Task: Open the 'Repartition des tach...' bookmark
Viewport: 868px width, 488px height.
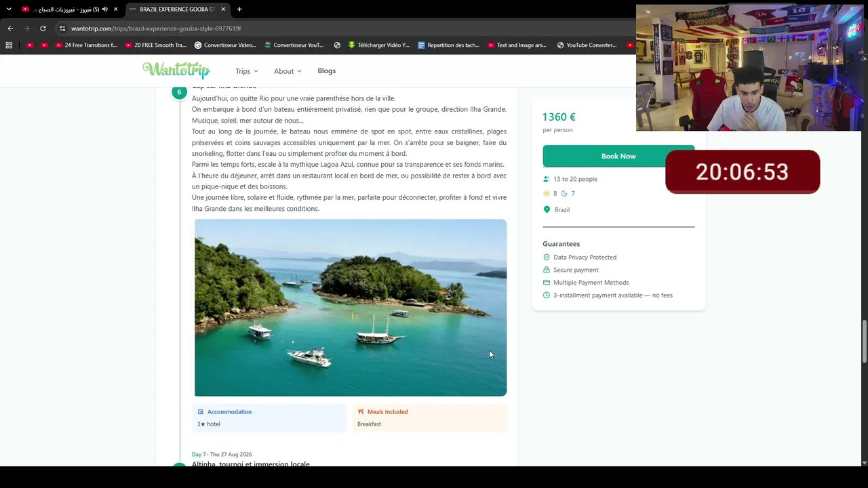Action: click(x=448, y=45)
